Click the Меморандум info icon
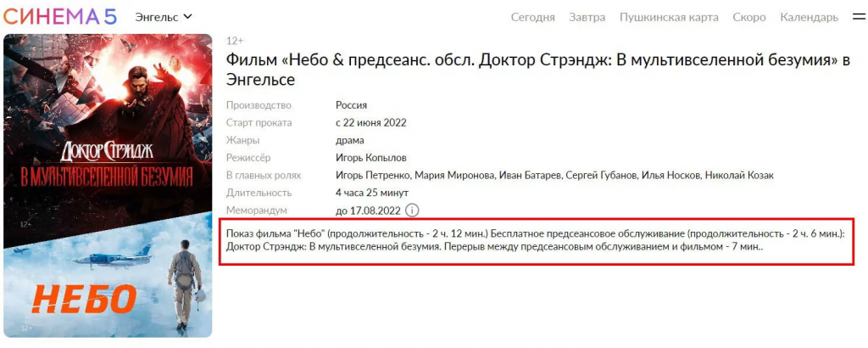The width and height of the screenshot is (868, 348). click(x=412, y=210)
